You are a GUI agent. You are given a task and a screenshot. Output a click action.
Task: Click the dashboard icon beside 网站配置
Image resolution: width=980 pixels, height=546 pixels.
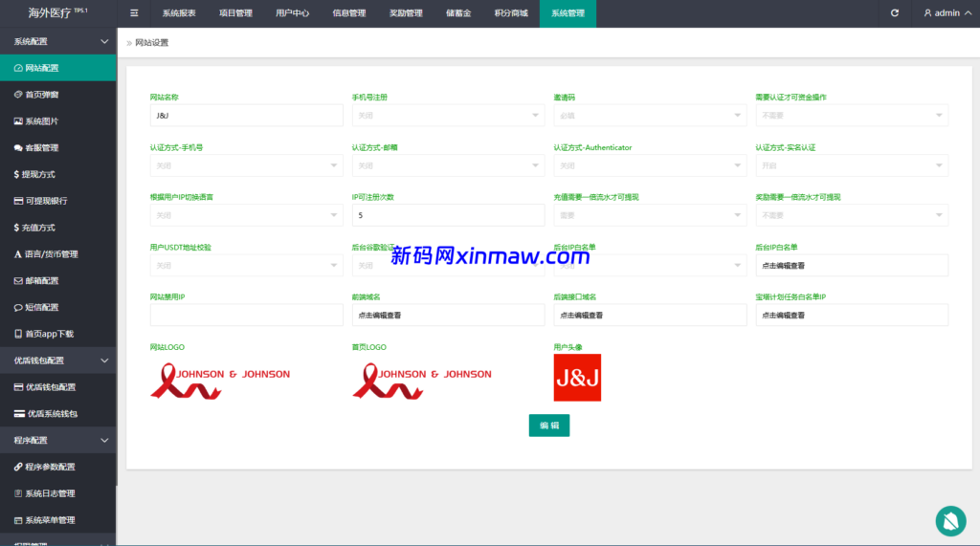click(x=18, y=68)
